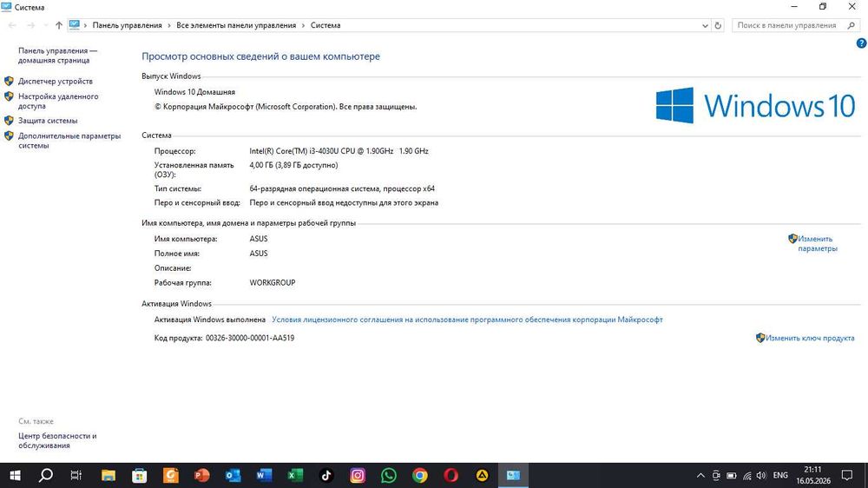Expand the chevron after "Панель управления" breadcrumb

click(x=169, y=25)
